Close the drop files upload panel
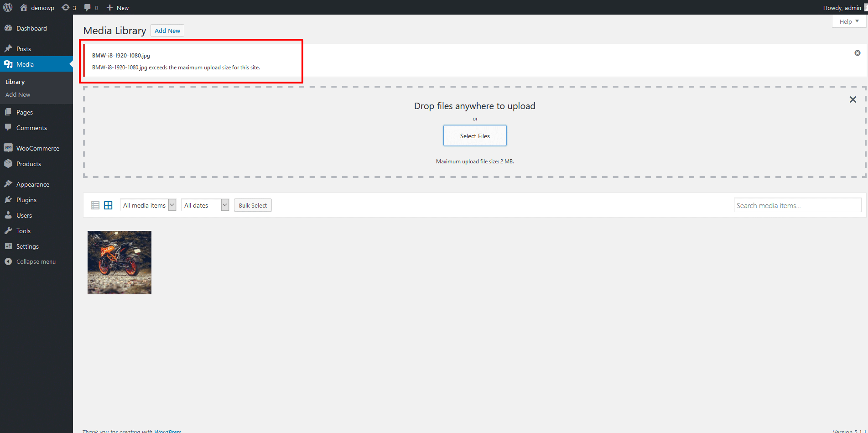868x433 pixels. point(853,99)
